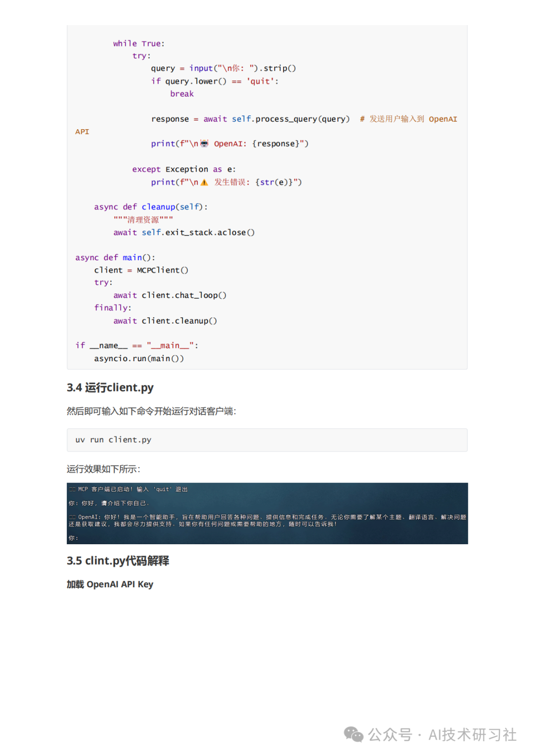Click the "async def cleanup(self):" line

click(151, 207)
